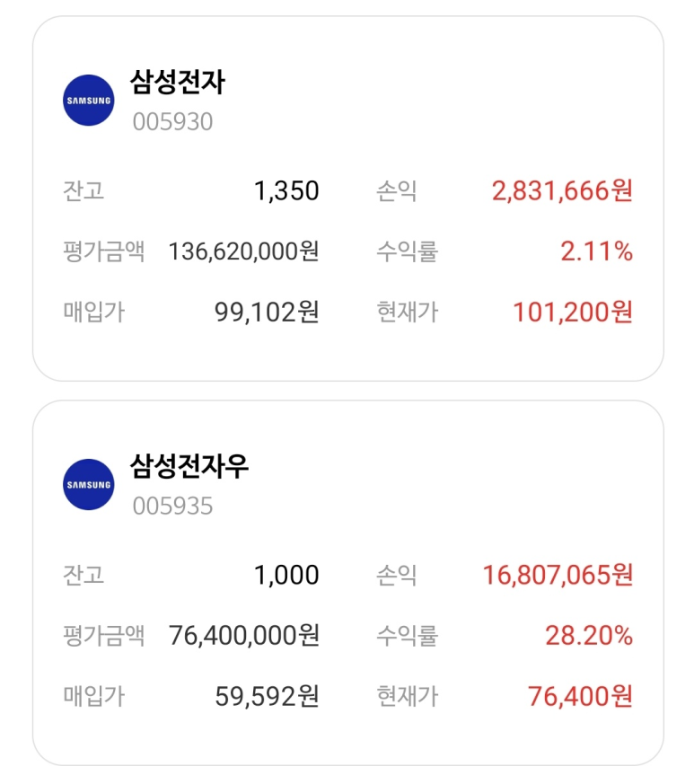Screen dimensions: 694x784
Task: Open the 삼성전자우 stock name heading
Action: tap(189, 466)
